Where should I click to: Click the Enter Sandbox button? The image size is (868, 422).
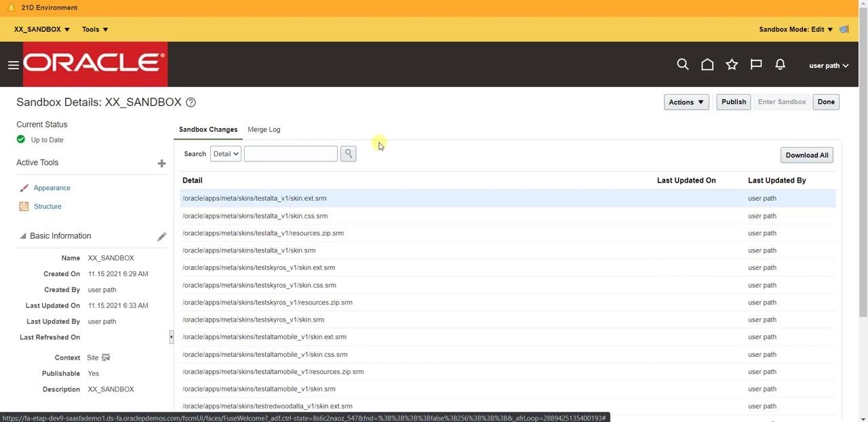point(782,102)
